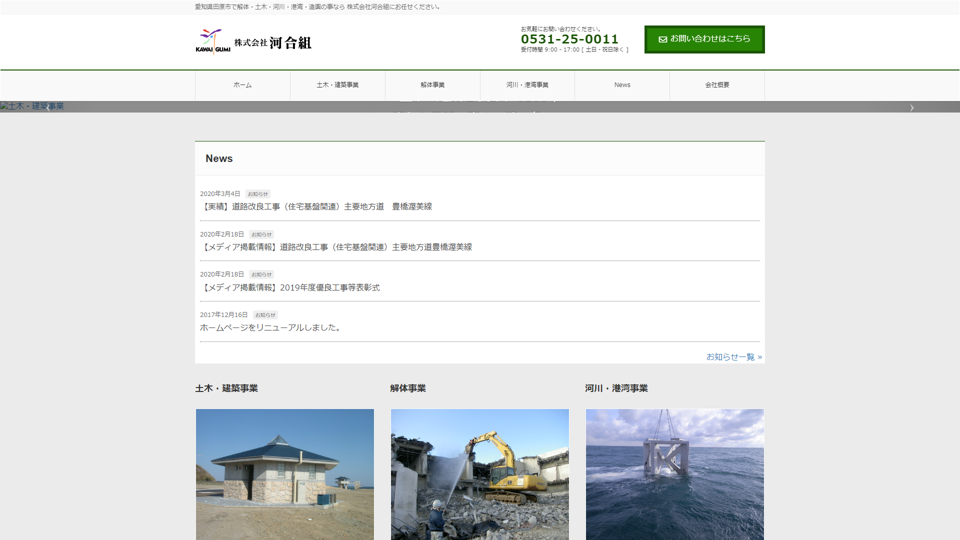The height and width of the screenshot is (540, 960).
Task: Select 会社概要 in the navigation bar
Action: click(x=717, y=85)
